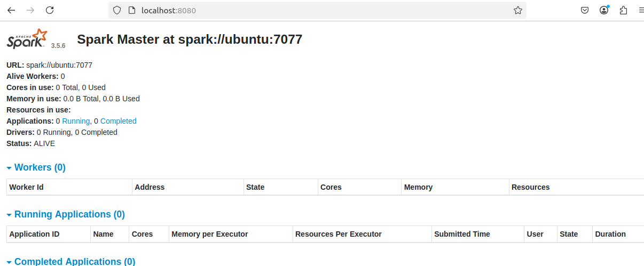The height and width of the screenshot is (266, 644).
Task: Open the tracking protection shield icon
Action: point(117,10)
